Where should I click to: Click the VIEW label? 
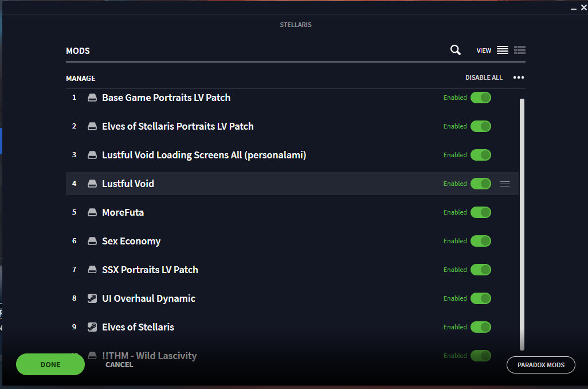(x=484, y=50)
